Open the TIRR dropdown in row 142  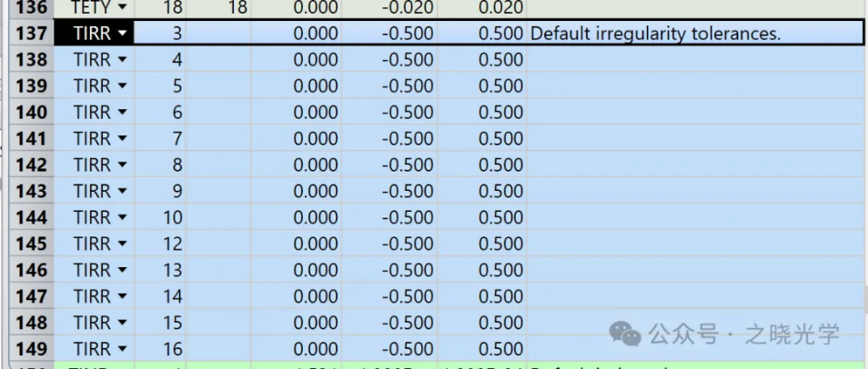click(121, 165)
